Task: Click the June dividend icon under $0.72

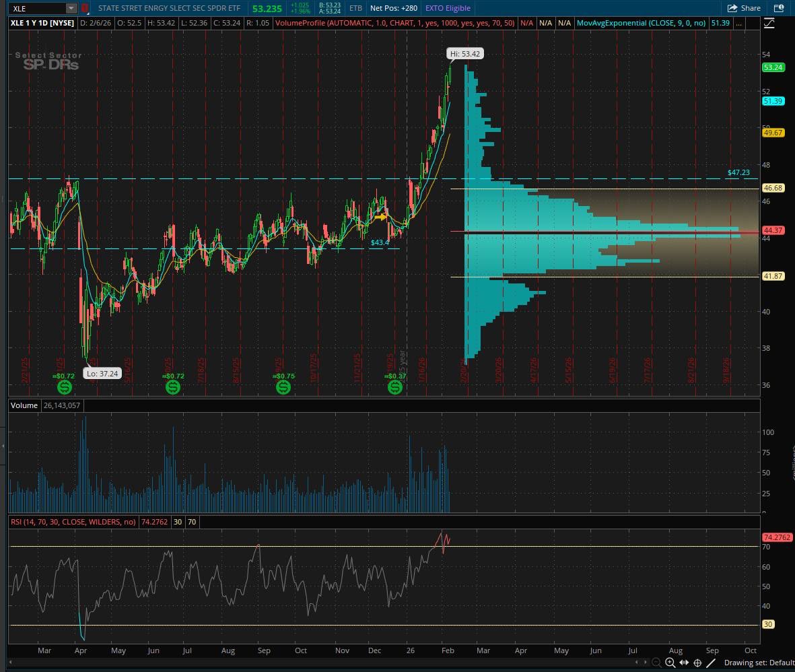Action: pos(173,387)
